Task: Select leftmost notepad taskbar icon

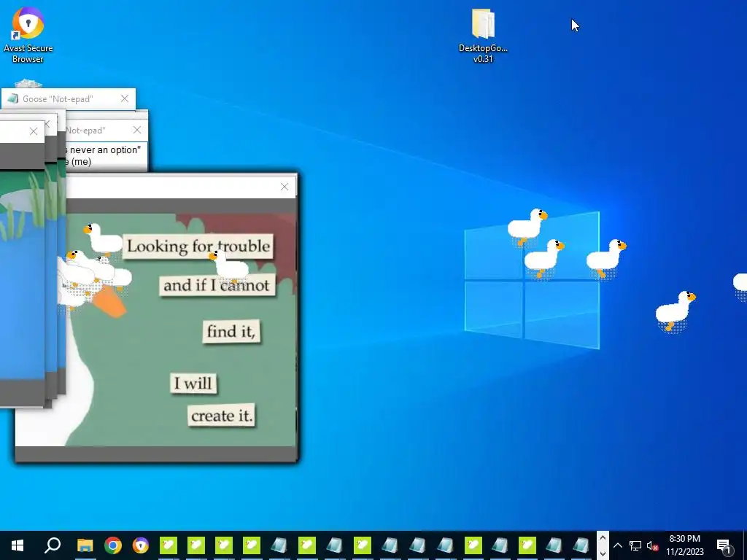Action: pos(279,545)
